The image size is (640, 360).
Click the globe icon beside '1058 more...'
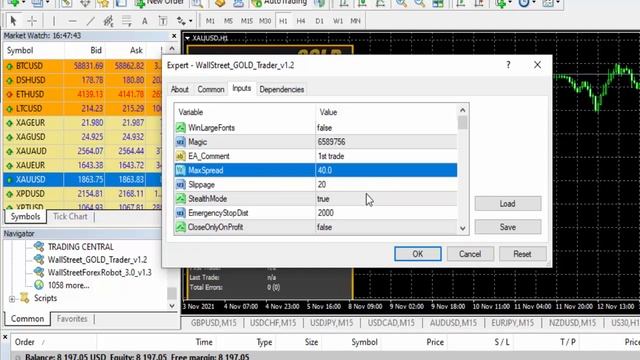[39, 285]
